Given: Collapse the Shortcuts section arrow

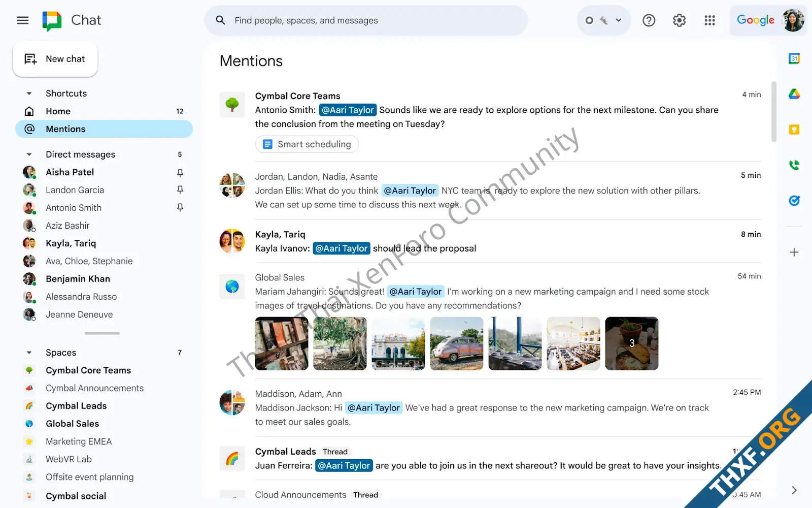Looking at the screenshot, I should pyautogui.click(x=29, y=93).
